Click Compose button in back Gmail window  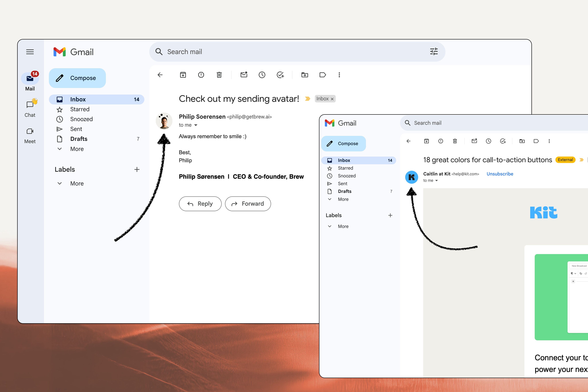point(77,78)
